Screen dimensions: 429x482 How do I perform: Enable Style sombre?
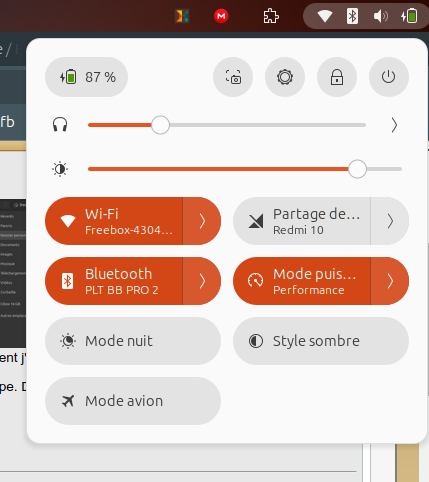click(321, 341)
